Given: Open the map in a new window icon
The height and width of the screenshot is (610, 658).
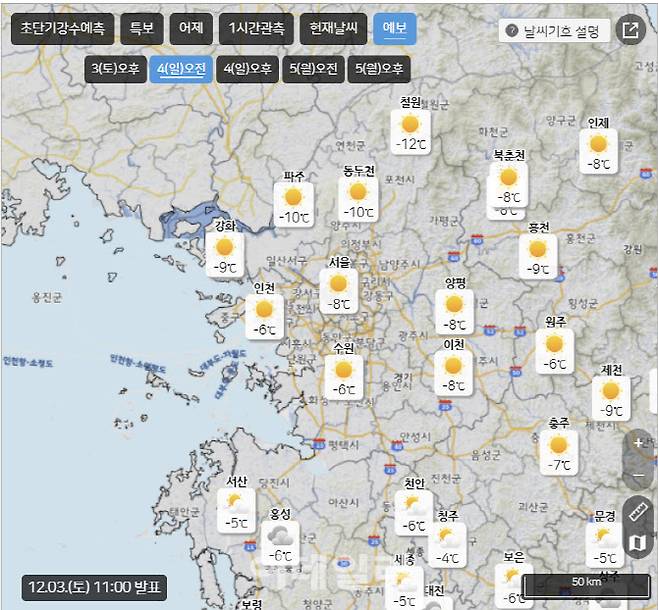Looking at the screenshot, I should [630, 29].
